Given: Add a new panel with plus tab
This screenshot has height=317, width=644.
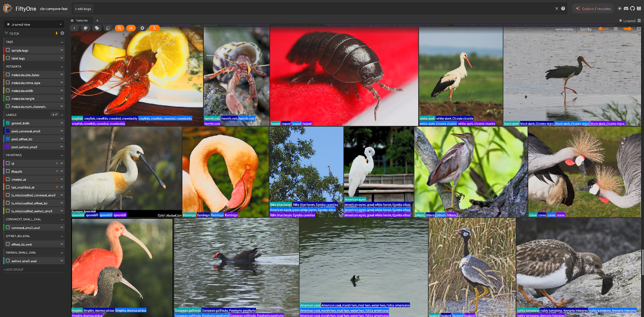Looking at the screenshot, I should click(97, 21).
